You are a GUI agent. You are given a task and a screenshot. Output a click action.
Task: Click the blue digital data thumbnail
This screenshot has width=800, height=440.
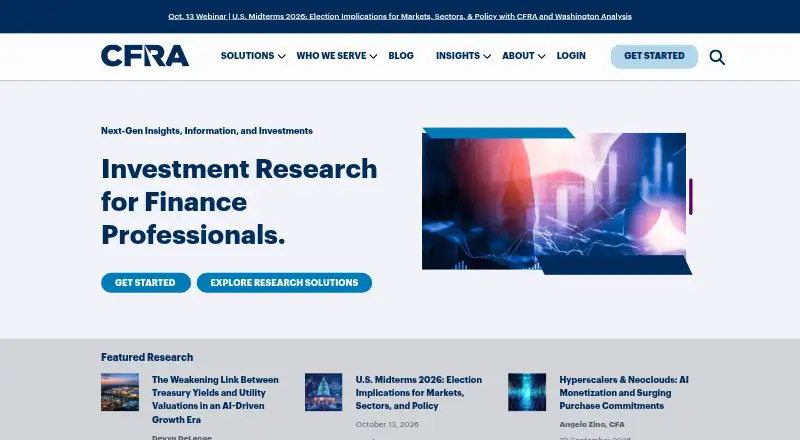pyautogui.click(x=527, y=392)
